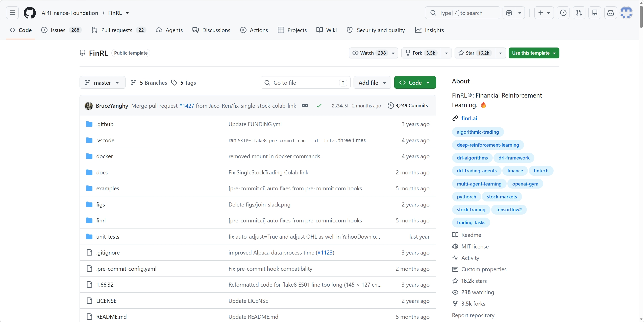Open the hamburger navigation menu

pyautogui.click(x=12, y=13)
